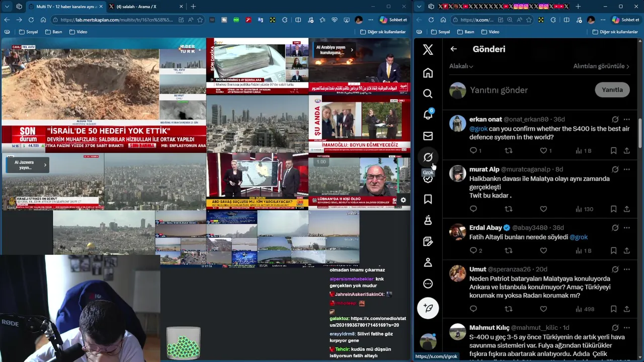This screenshot has height=362, width=644.
Task: Open Grok from the X sidebar
Action: tap(428, 157)
